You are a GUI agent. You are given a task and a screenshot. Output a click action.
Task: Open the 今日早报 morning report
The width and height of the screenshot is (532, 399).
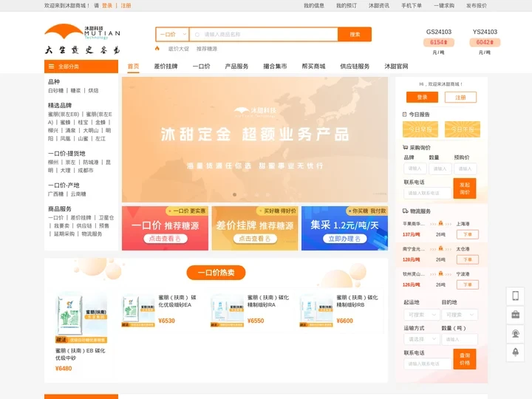tap(420, 129)
